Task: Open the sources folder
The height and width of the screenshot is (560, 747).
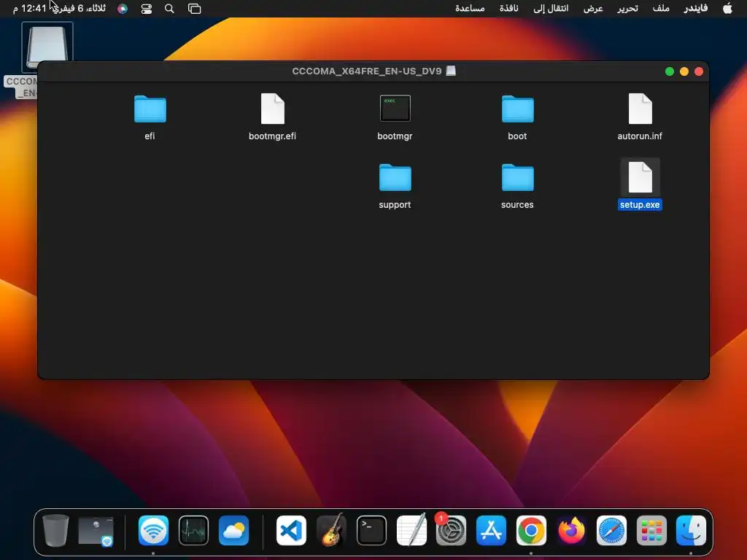Action: pos(517,178)
